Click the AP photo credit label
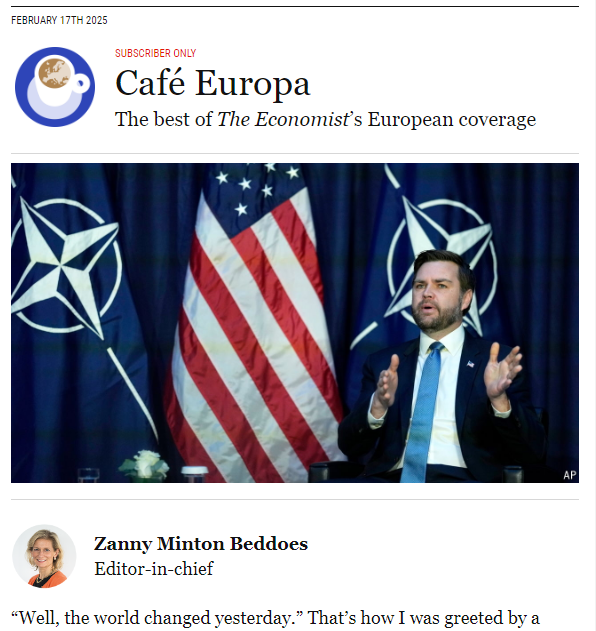This screenshot has width=596, height=631. (x=569, y=475)
